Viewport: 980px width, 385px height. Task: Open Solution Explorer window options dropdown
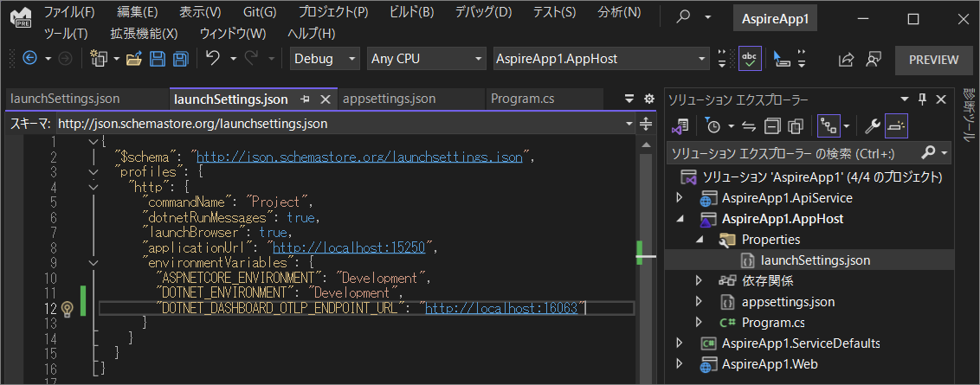tap(904, 99)
